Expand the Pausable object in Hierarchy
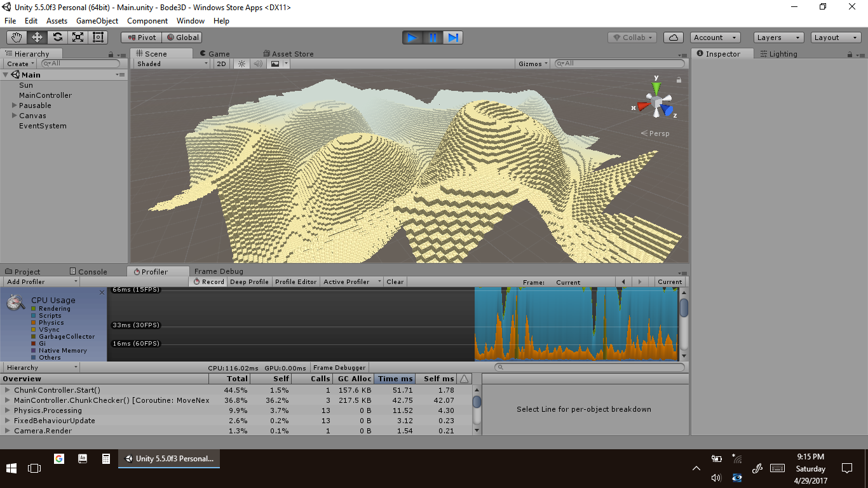Viewport: 868px width, 488px height. (x=15, y=105)
